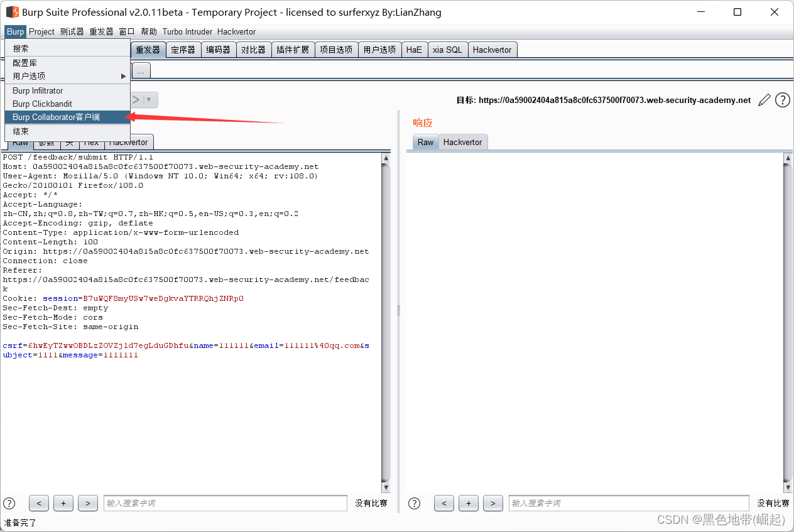Switch to the 对比器 tab
Image resolution: width=794 pixels, height=532 pixels.
(x=254, y=50)
